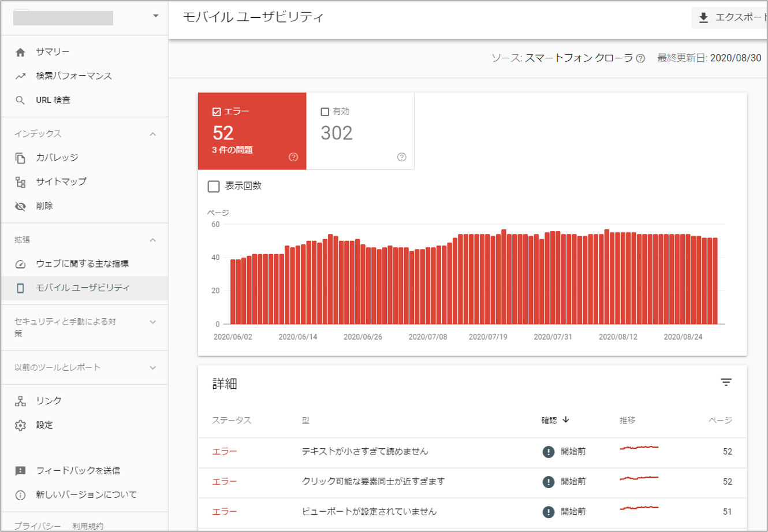Click the プライバシー footer link

tap(38, 526)
